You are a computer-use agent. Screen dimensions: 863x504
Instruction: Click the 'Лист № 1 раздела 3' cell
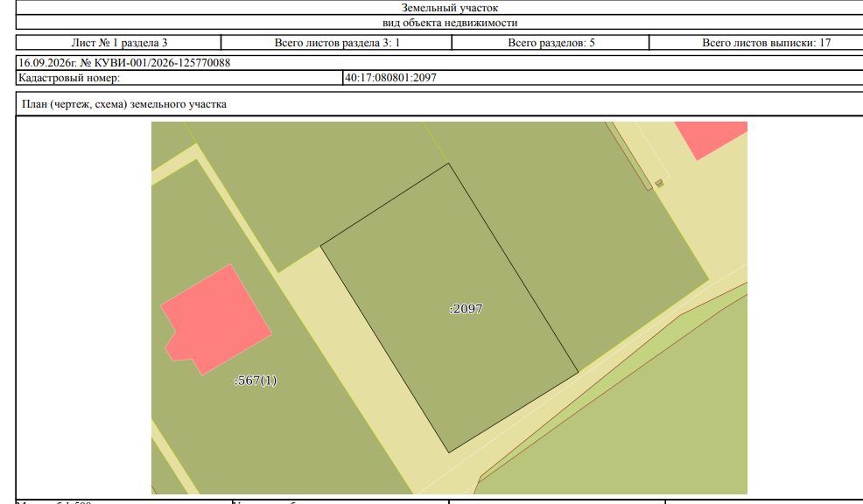(x=119, y=42)
